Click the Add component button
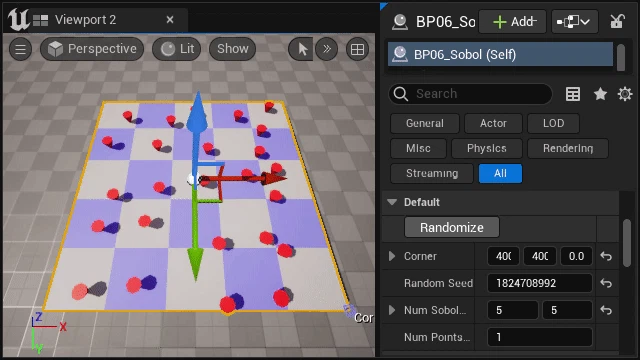640x360 pixels. [512, 22]
